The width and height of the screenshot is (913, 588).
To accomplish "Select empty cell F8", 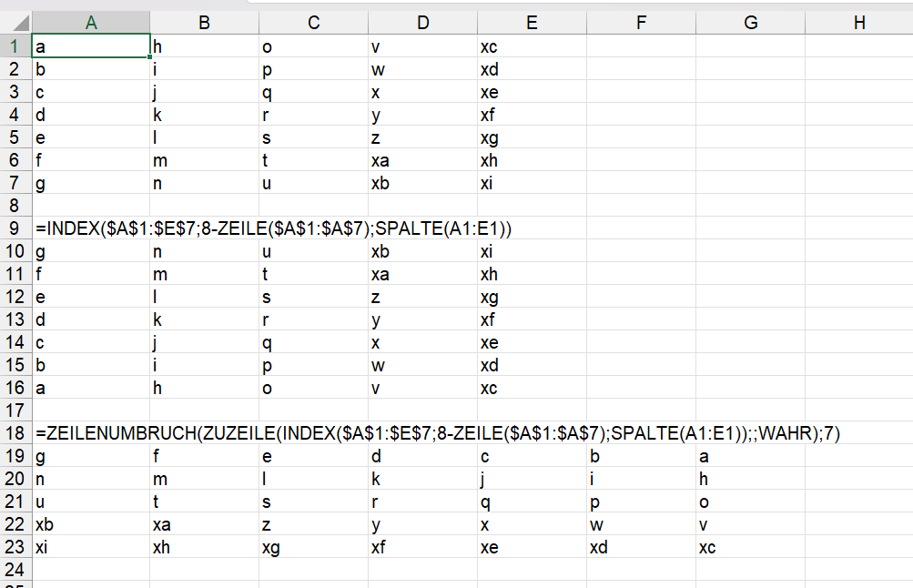I will point(641,206).
